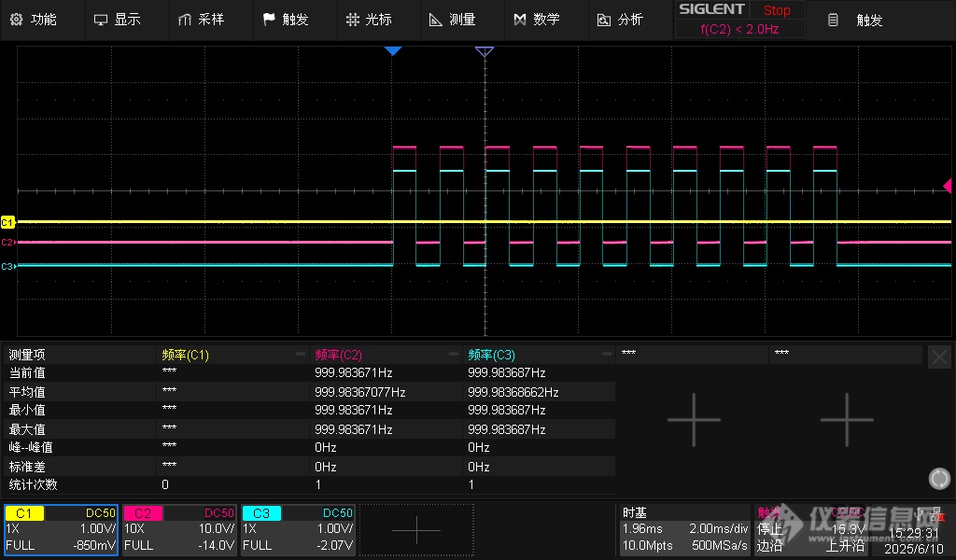Screen dimensions: 956x560
Task: Close the measurement statistics panel
Action: coord(939,356)
